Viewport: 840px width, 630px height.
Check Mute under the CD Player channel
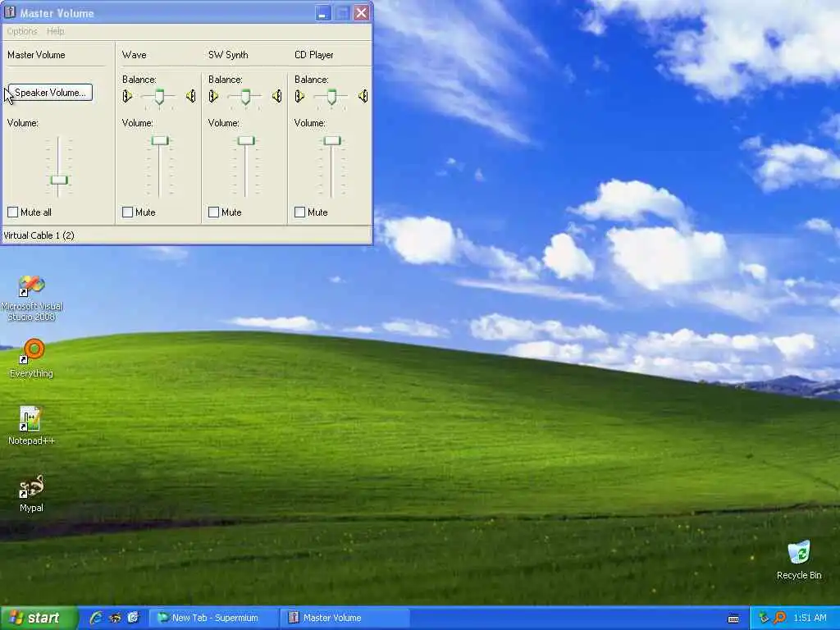[x=300, y=212]
